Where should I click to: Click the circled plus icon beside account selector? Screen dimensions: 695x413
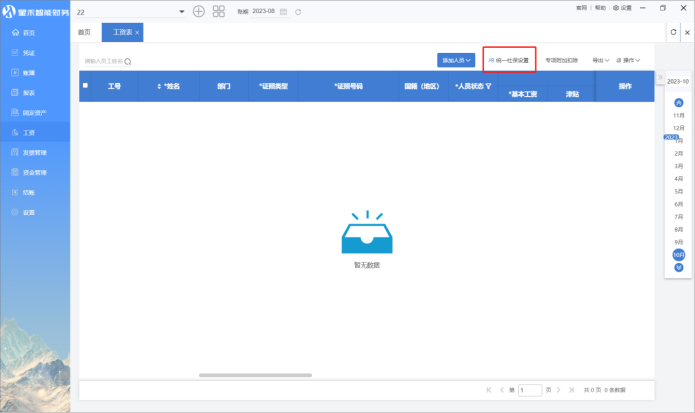coord(198,11)
